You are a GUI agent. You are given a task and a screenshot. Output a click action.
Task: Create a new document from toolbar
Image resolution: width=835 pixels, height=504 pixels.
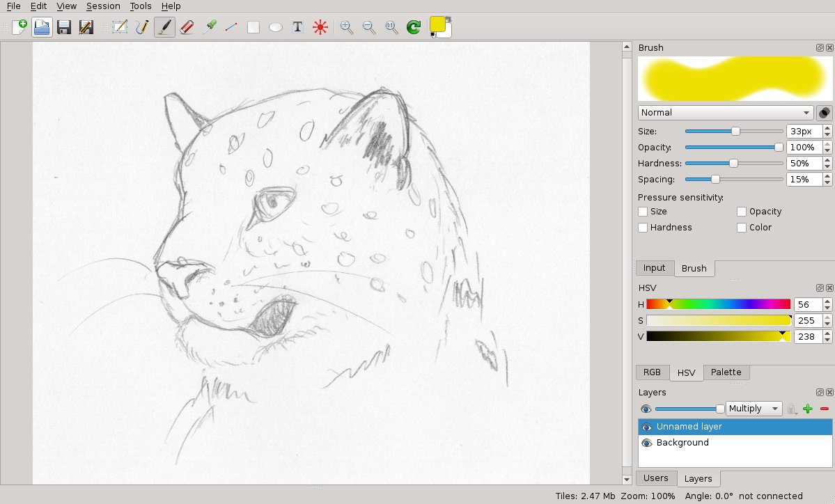click(x=19, y=27)
